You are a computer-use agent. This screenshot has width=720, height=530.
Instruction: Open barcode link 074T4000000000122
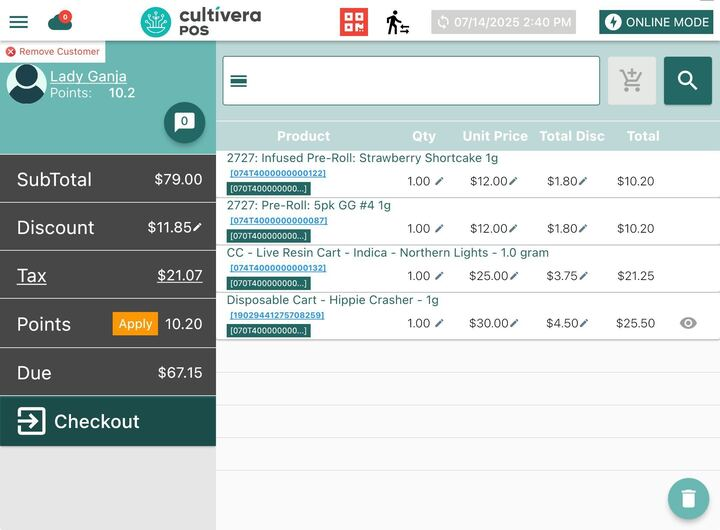tap(278, 173)
